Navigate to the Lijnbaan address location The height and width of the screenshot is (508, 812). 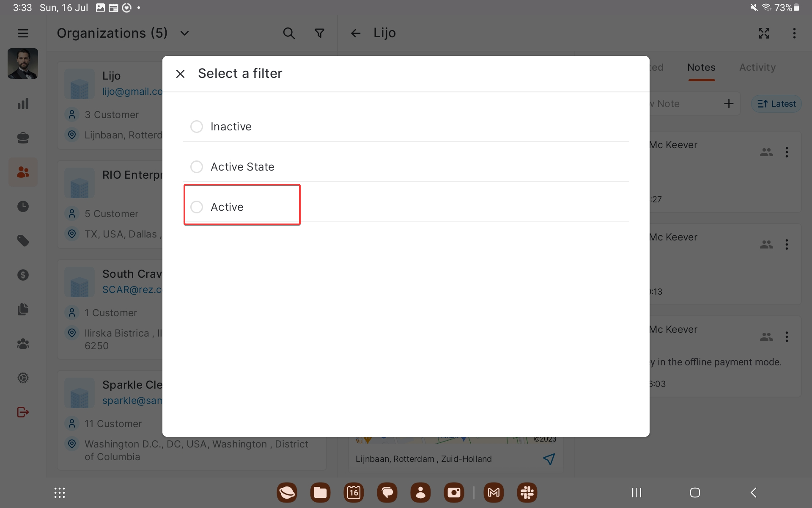pyautogui.click(x=549, y=459)
